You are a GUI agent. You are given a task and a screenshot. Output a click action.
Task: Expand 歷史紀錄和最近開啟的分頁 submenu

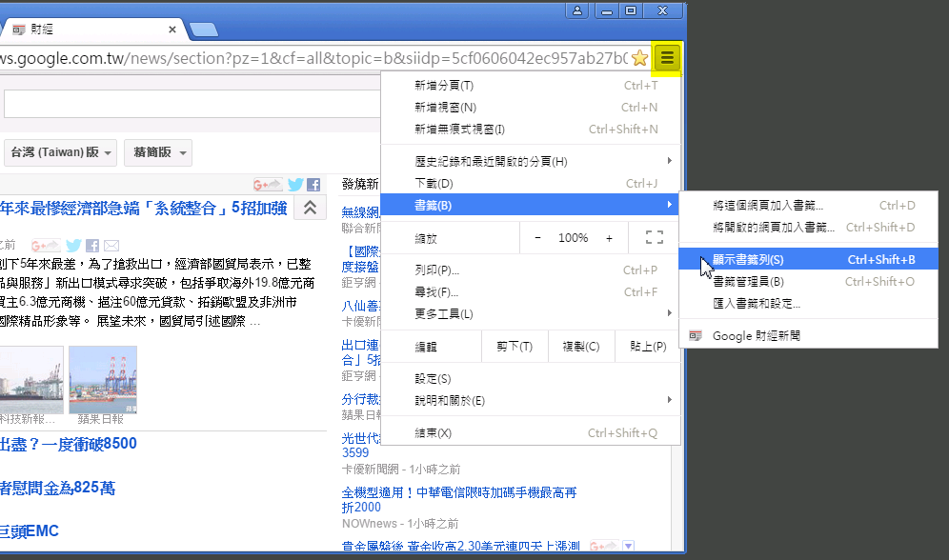pos(531,161)
